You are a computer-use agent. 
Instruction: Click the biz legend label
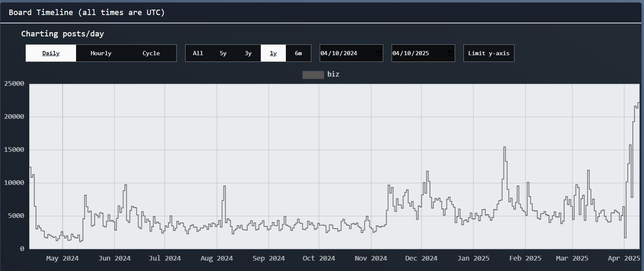pos(333,74)
